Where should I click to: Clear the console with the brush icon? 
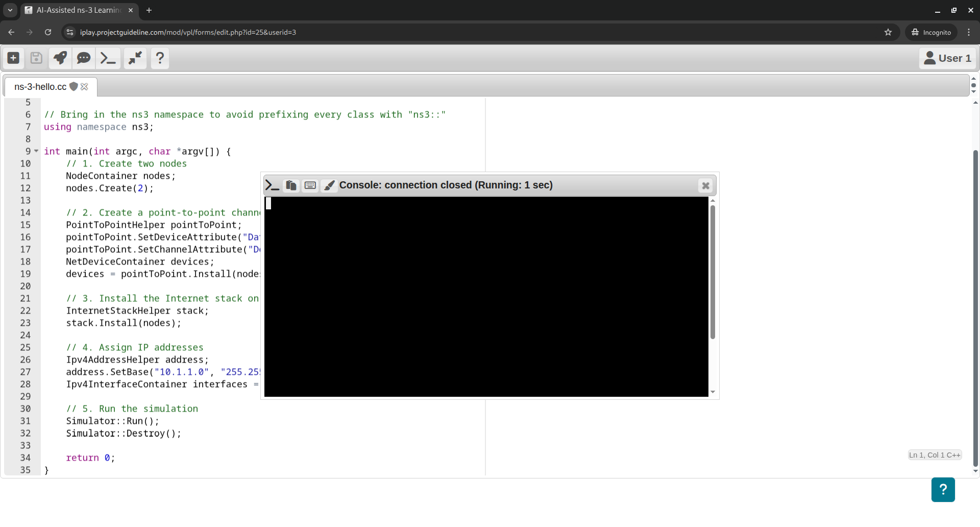[x=330, y=185]
